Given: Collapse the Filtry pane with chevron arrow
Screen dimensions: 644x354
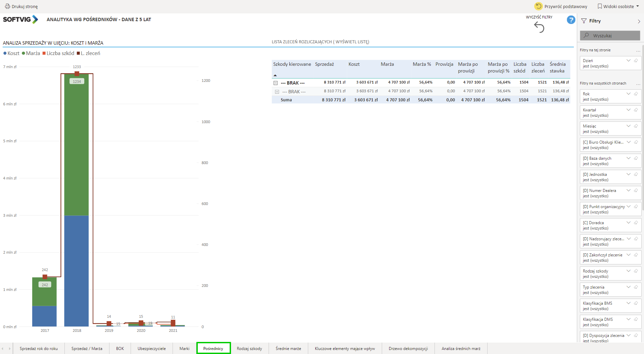Looking at the screenshot, I should point(639,21).
